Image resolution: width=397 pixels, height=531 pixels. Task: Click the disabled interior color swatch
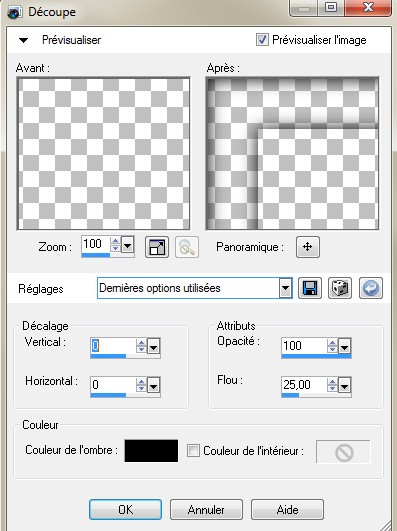[343, 452]
